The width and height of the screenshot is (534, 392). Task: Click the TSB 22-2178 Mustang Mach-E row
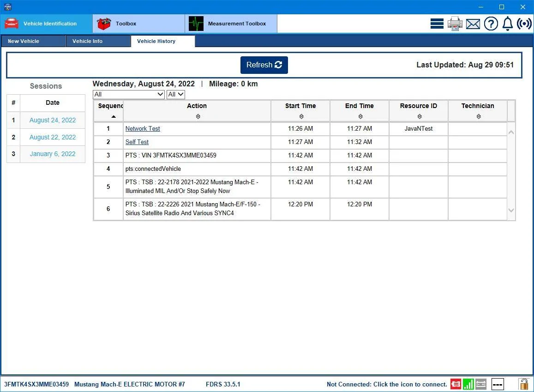pyautogui.click(x=300, y=187)
